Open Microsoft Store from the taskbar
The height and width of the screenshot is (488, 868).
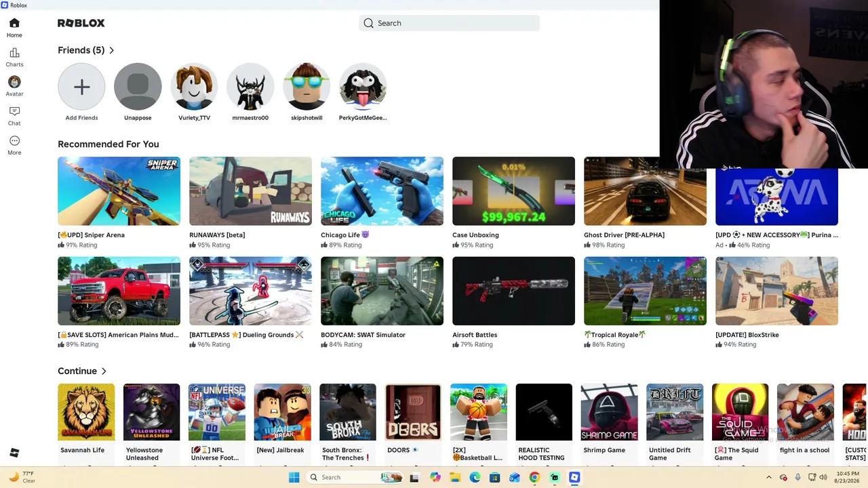(x=495, y=477)
